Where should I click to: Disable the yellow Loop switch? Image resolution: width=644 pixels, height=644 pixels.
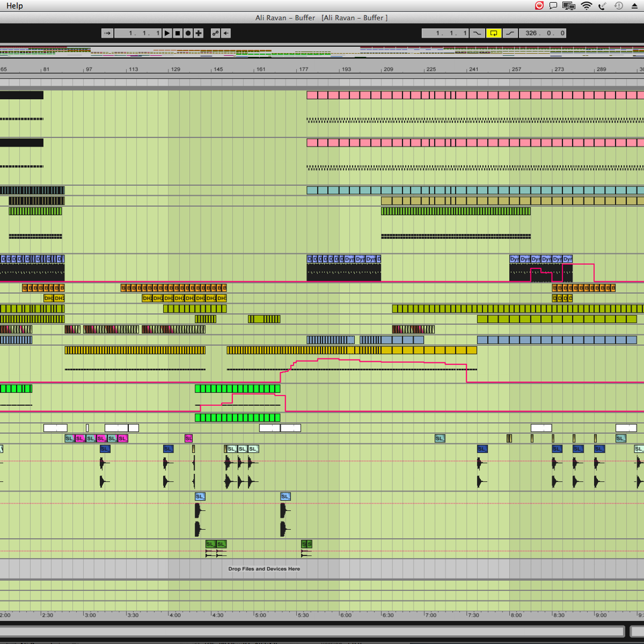point(494,33)
